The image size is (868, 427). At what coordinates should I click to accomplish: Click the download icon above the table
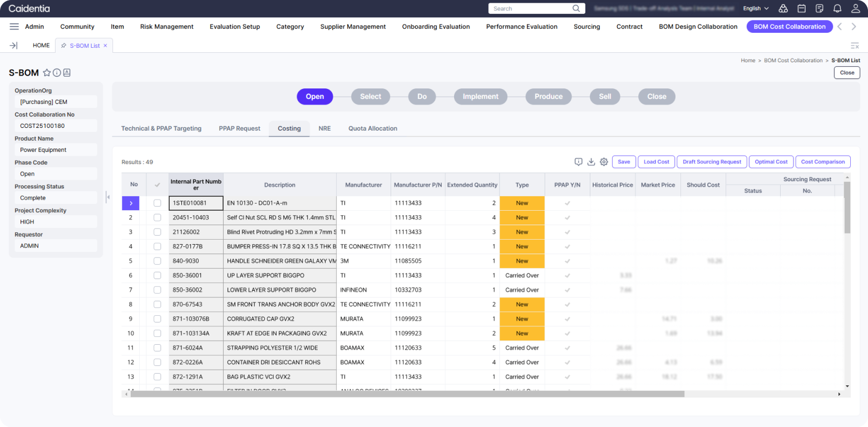pos(591,162)
